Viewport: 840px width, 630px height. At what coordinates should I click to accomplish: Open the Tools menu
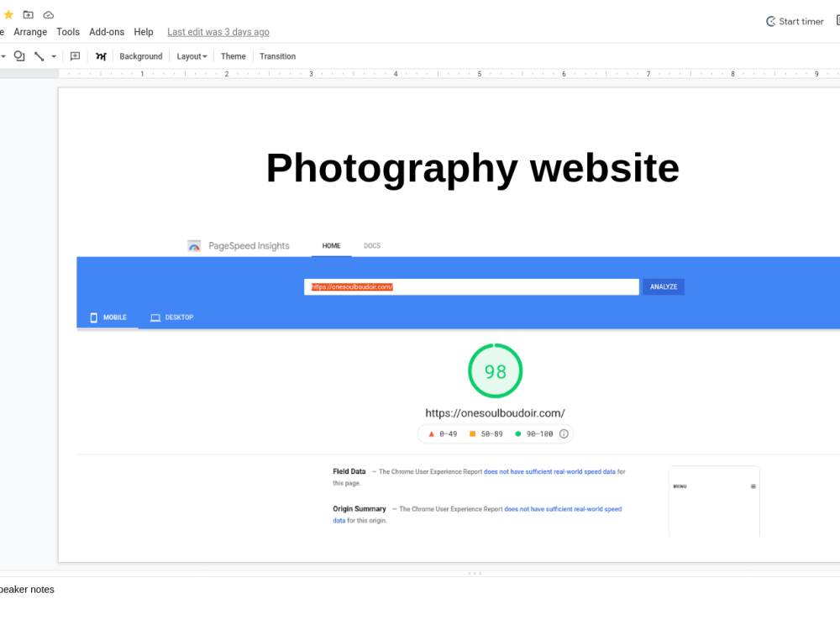(x=68, y=32)
